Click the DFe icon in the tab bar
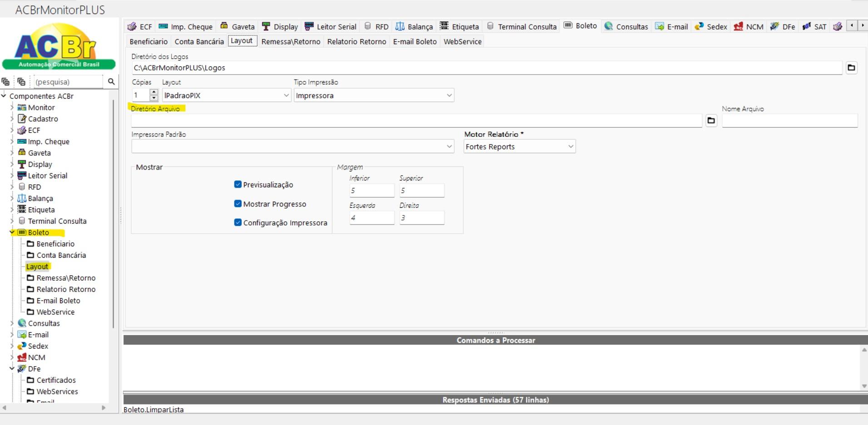This screenshot has height=425, width=868. tap(775, 26)
